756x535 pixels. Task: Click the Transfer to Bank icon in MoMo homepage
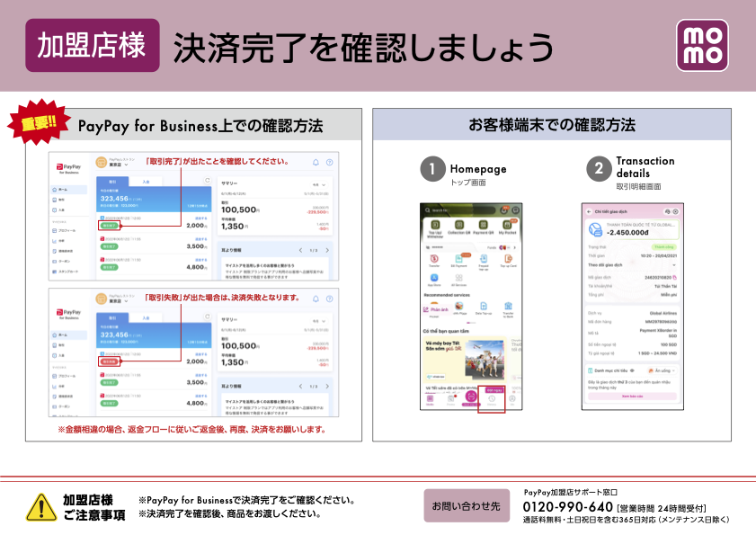click(508, 306)
